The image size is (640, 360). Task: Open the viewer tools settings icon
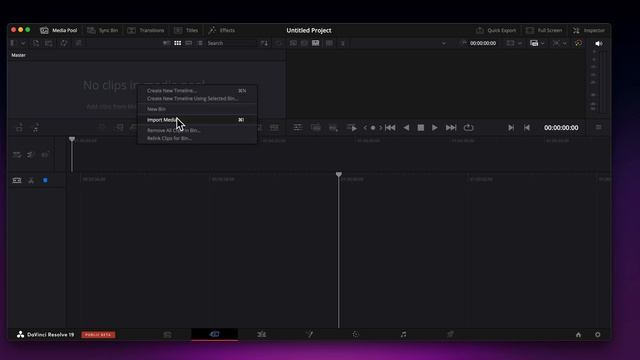tap(298, 127)
